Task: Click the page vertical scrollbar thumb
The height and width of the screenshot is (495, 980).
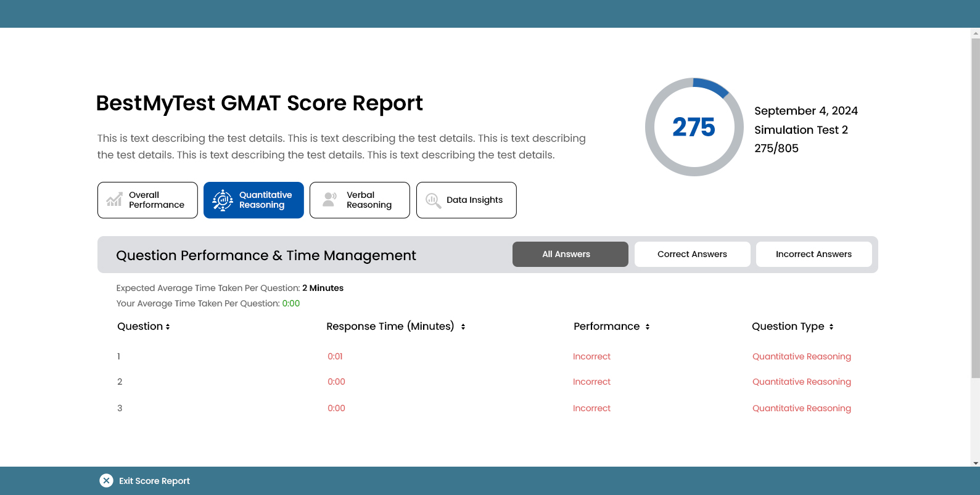Action: (x=976, y=207)
